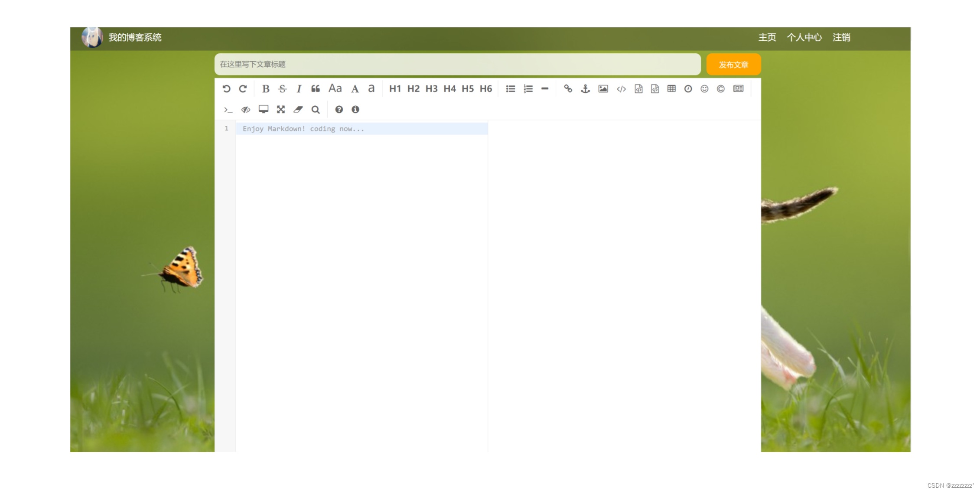Go to 主页 in the navigation bar
Image resolution: width=980 pixels, height=492 pixels.
767,38
